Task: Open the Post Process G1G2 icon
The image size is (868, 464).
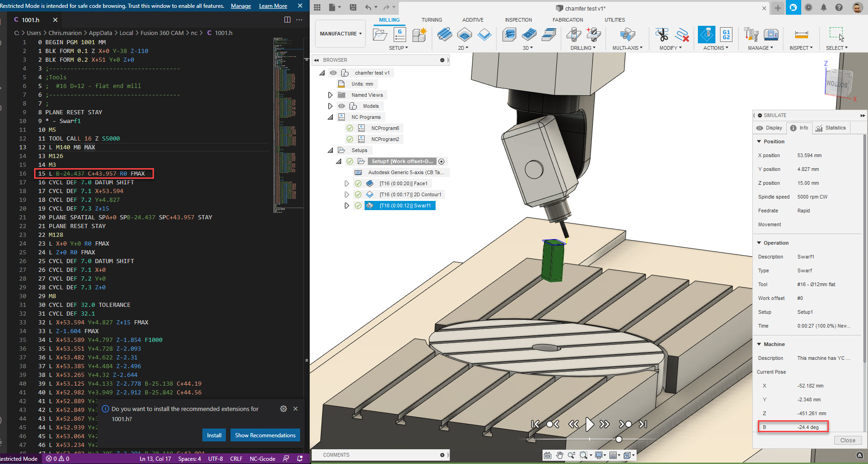Action: click(x=726, y=35)
